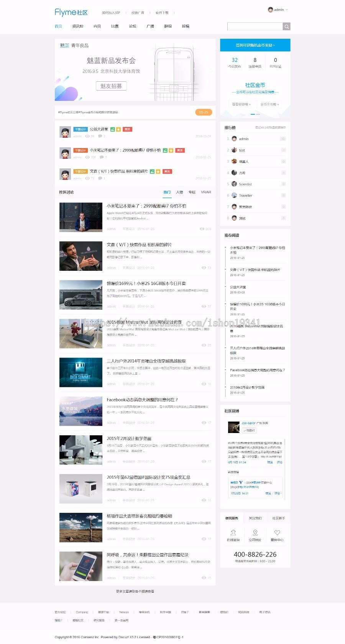Click image attachment icon on 公益大讲堂 post
This screenshot has width=345, height=644.
pos(113,129)
